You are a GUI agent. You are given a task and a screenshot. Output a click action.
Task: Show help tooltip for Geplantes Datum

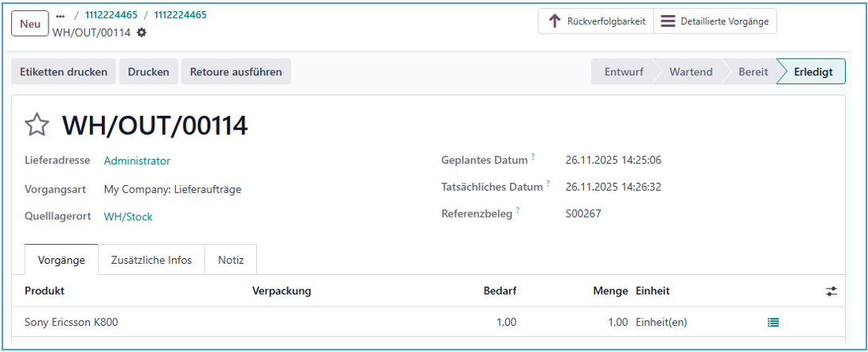click(x=533, y=157)
